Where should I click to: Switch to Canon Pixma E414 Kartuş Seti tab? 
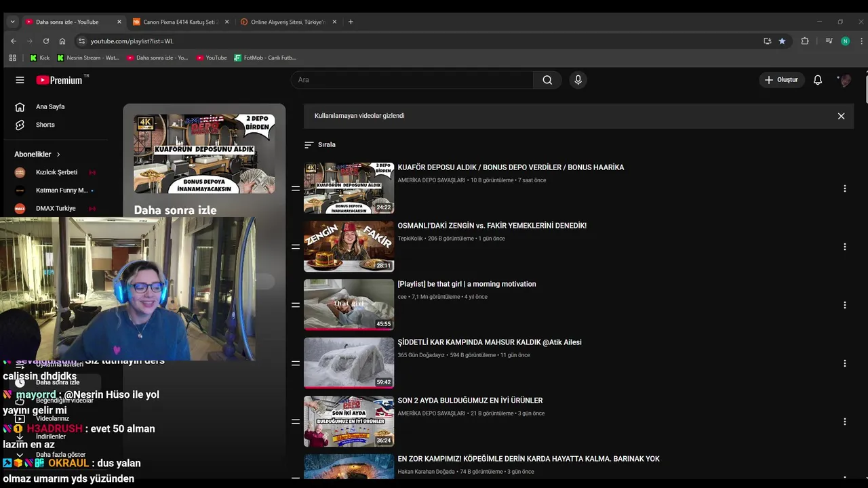coord(180,22)
